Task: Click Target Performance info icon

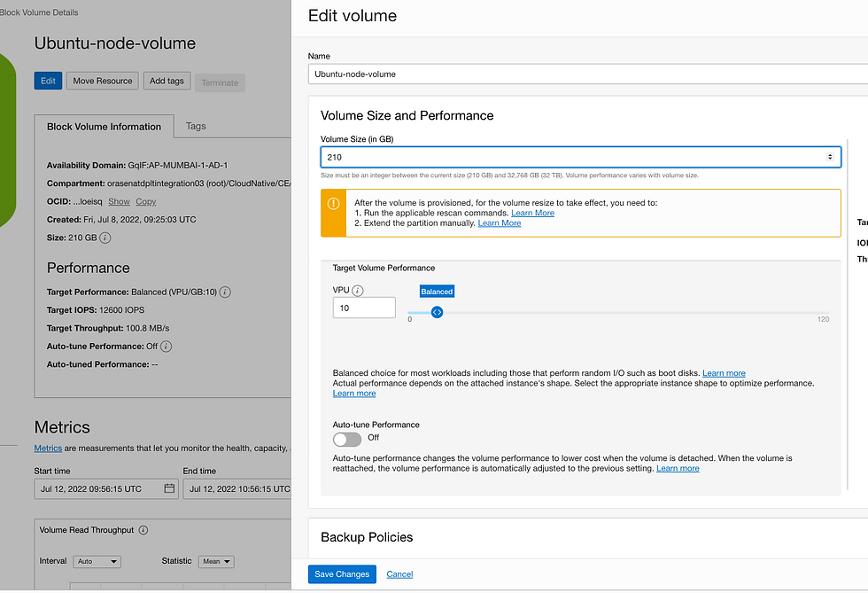Action: coord(225,292)
